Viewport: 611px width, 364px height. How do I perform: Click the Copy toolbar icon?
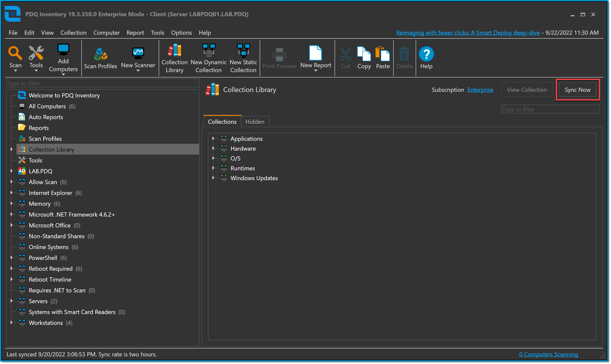364,54
